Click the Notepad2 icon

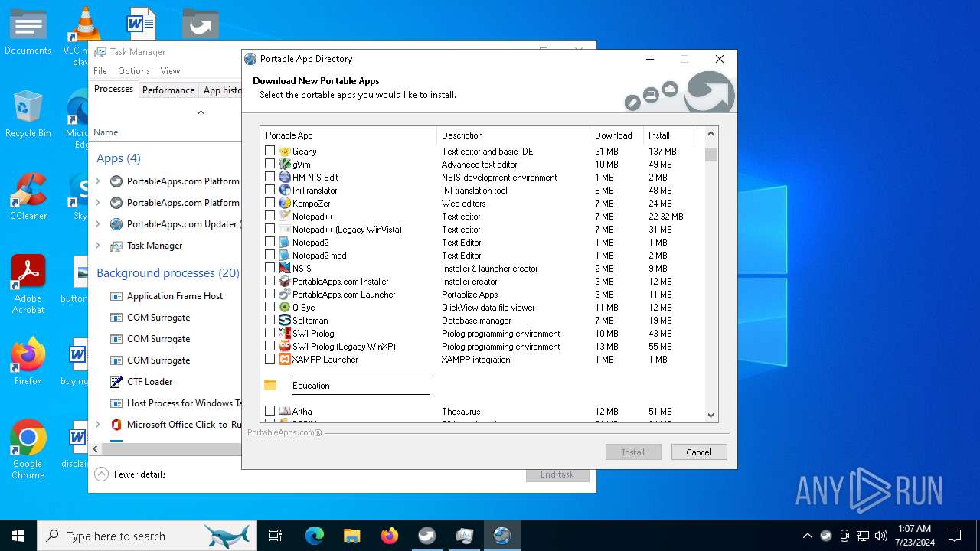[x=285, y=243]
